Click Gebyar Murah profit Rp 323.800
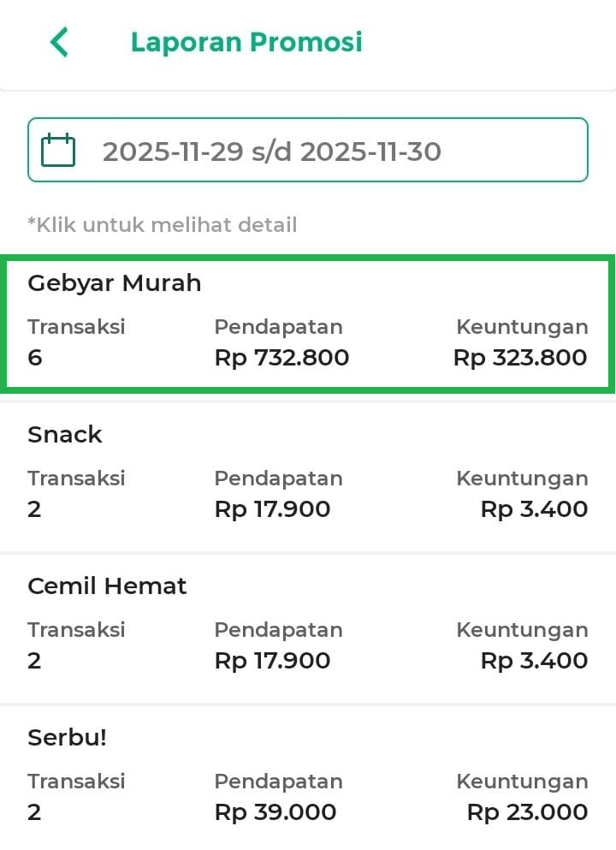 (x=520, y=358)
